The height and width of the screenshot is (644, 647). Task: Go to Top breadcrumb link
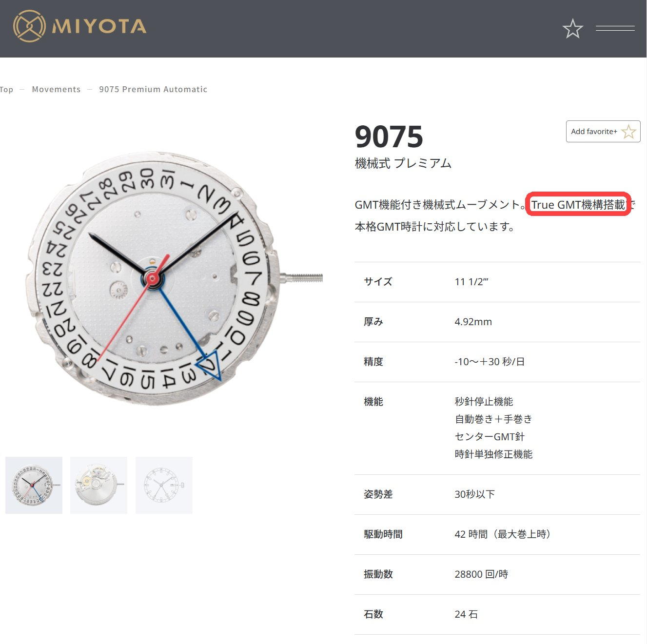[x=6, y=89]
